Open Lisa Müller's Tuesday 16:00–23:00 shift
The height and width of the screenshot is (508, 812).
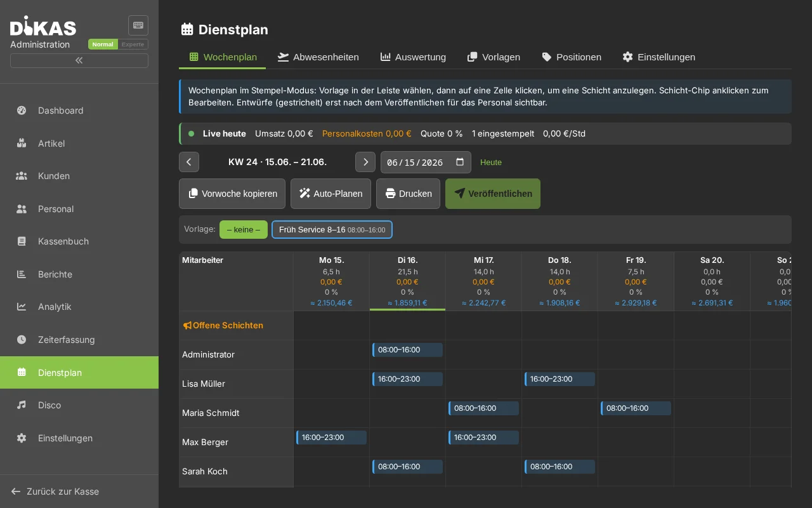click(x=407, y=379)
